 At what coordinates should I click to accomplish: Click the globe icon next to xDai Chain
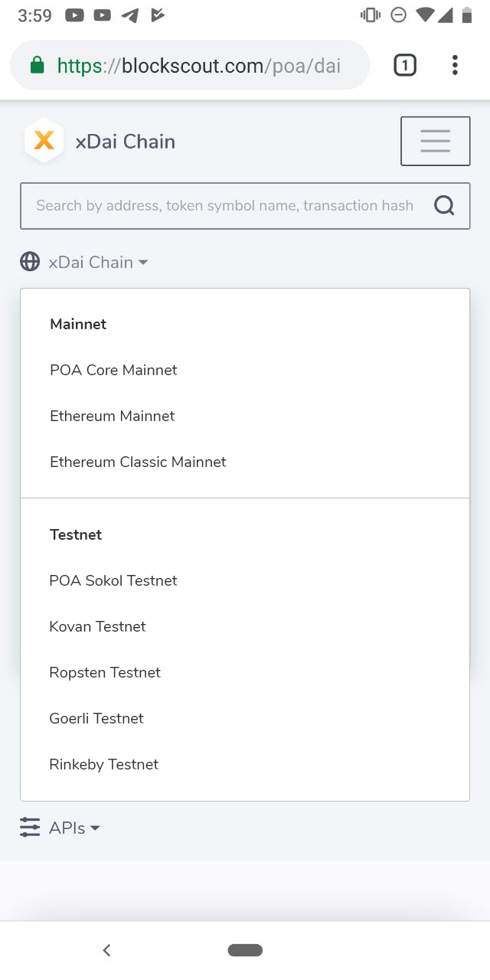(29, 261)
